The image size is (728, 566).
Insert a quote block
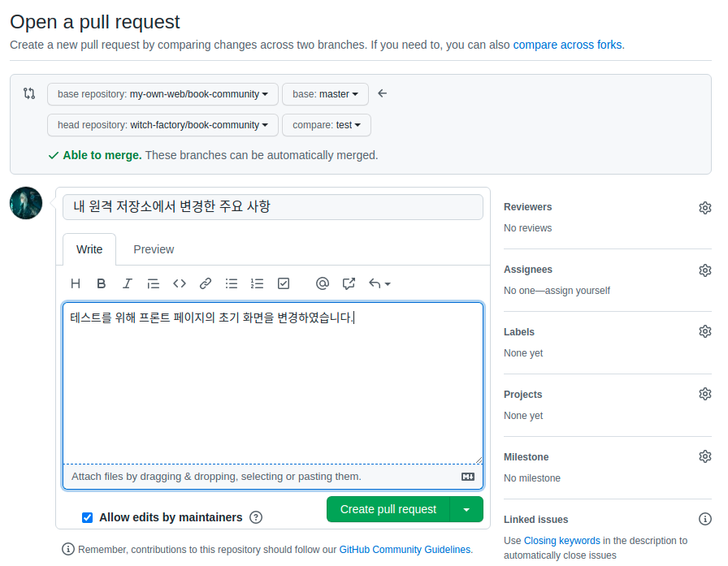pos(154,283)
